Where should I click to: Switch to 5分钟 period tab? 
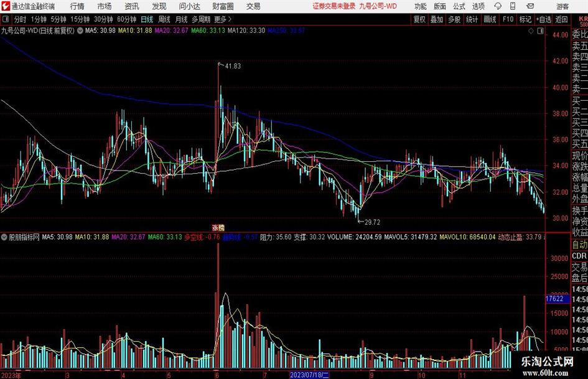58,19
